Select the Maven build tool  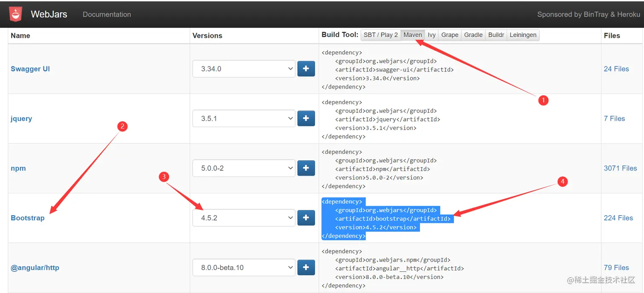[413, 35]
